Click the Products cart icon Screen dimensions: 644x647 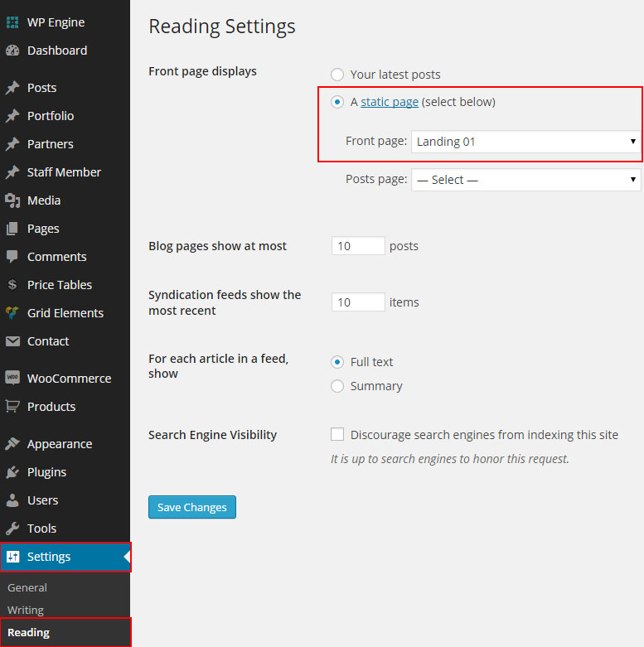coord(12,407)
